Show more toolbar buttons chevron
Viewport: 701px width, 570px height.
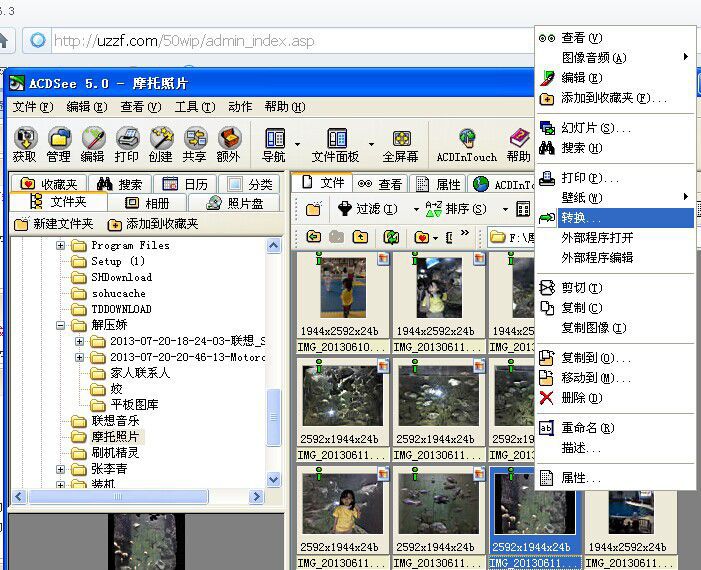pyautogui.click(x=465, y=232)
